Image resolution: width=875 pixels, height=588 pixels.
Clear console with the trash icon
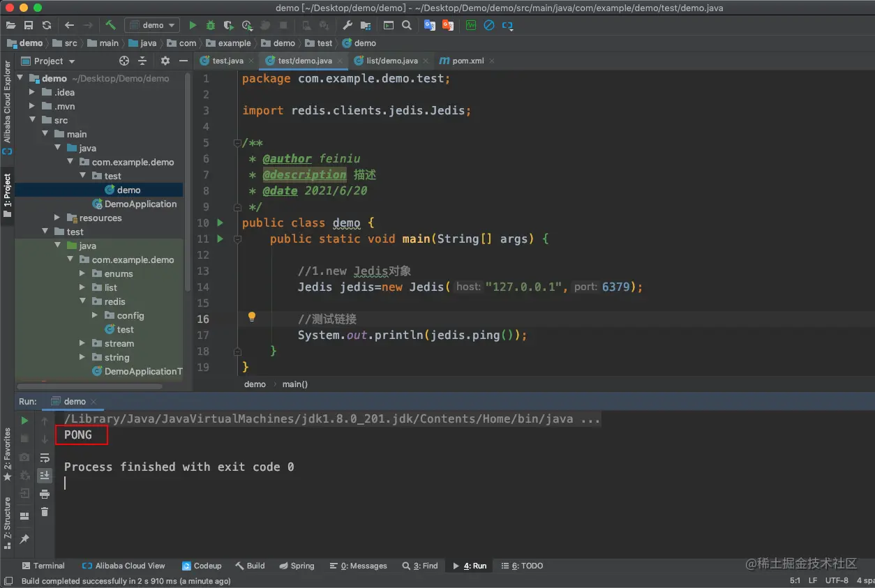click(x=45, y=511)
